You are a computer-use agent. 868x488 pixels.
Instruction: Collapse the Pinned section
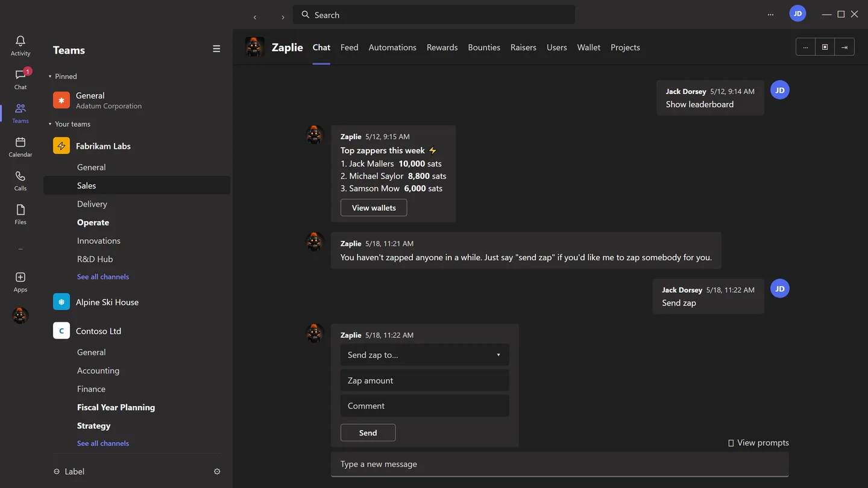(x=50, y=77)
